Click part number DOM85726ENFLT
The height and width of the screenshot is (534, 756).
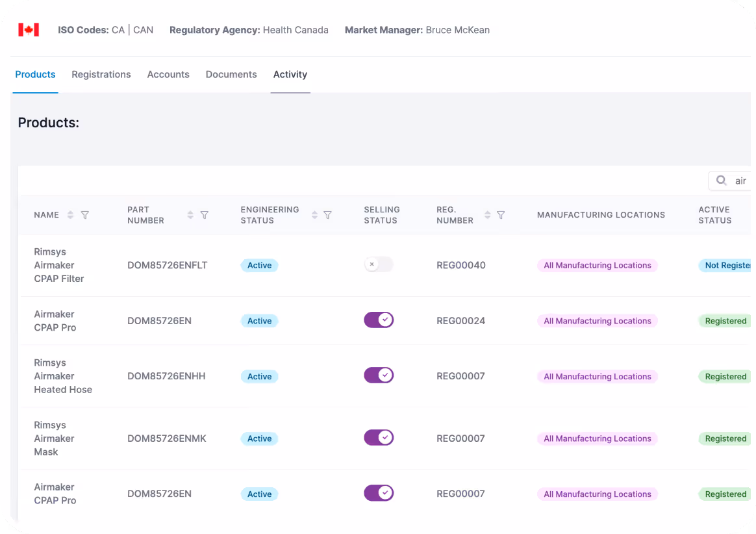tap(168, 265)
